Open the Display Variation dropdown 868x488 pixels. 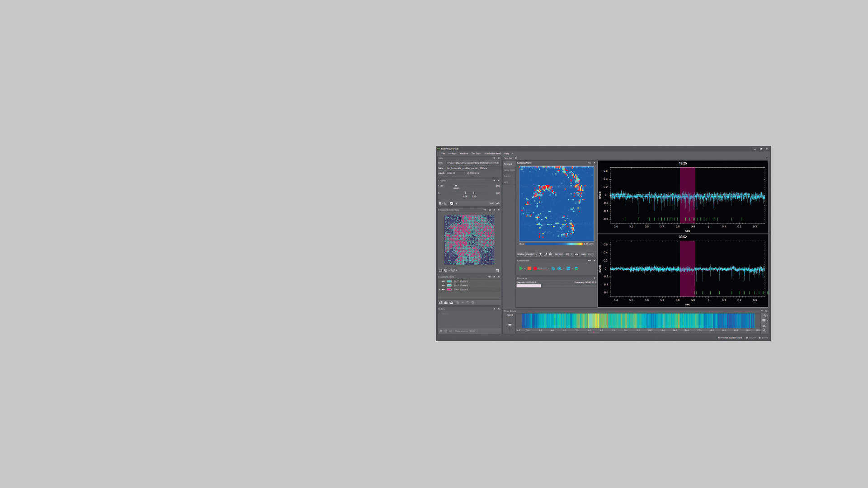point(532,254)
